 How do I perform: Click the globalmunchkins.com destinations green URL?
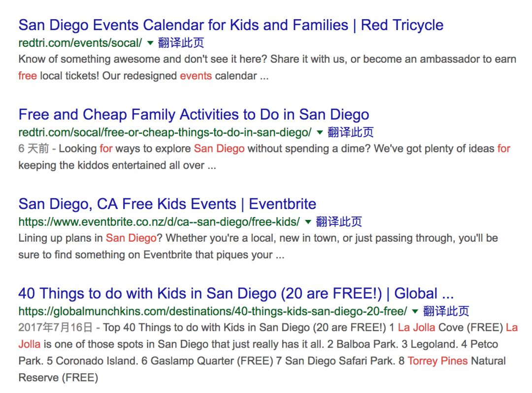pyautogui.click(x=213, y=311)
